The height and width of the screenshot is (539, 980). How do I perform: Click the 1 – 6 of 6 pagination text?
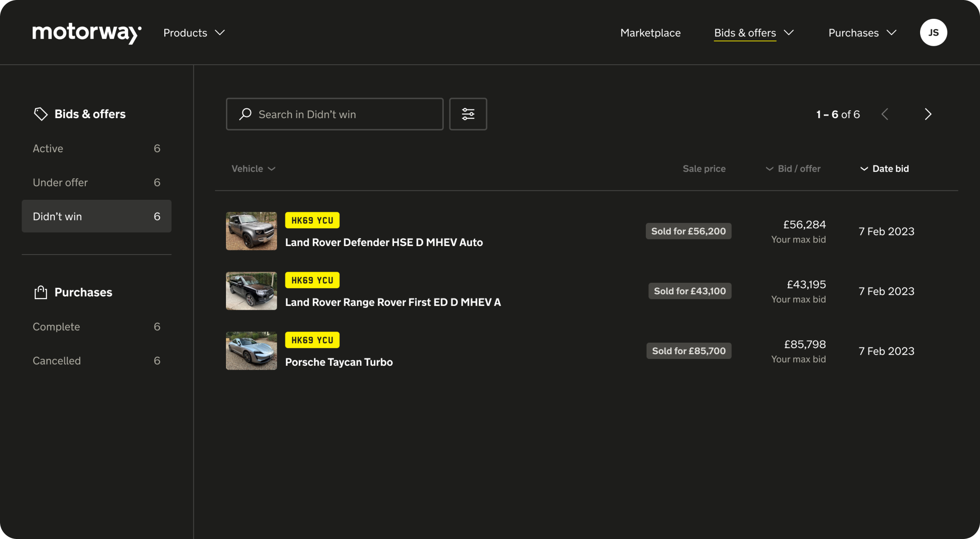(837, 114)
